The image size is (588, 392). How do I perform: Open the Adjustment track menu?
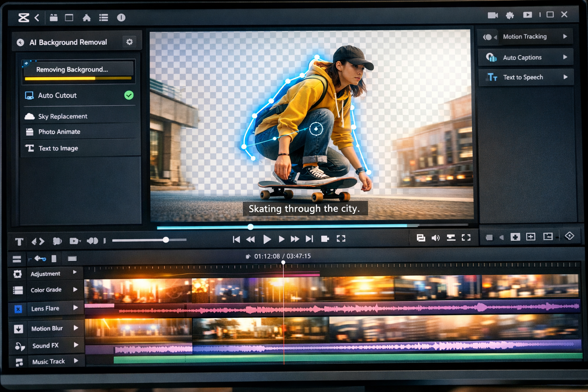point(75,273)
